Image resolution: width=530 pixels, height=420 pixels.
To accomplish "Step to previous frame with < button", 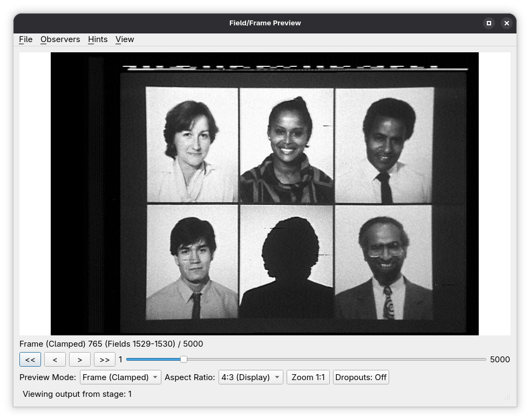I will (55, 360).
